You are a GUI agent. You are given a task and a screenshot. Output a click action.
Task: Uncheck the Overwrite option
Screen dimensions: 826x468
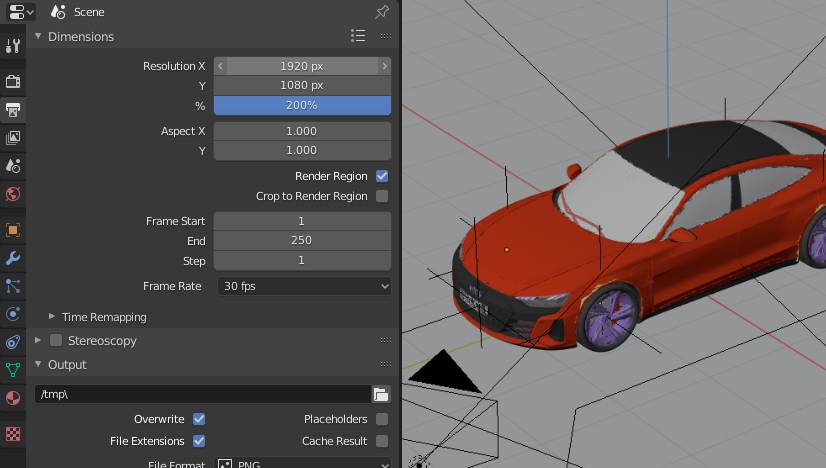pos(199,419)
